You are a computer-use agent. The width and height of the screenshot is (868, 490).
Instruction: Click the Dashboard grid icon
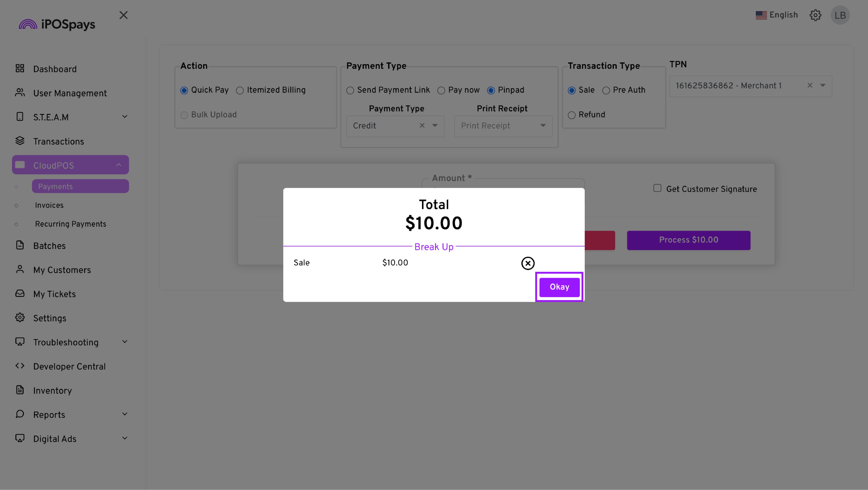20,69
